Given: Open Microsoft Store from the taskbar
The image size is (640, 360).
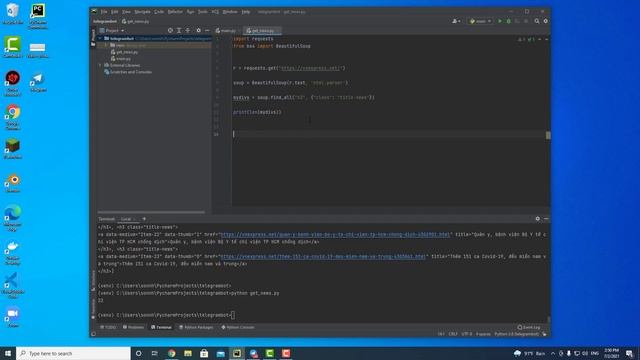Looking at the screenshot, I should 204,353.
